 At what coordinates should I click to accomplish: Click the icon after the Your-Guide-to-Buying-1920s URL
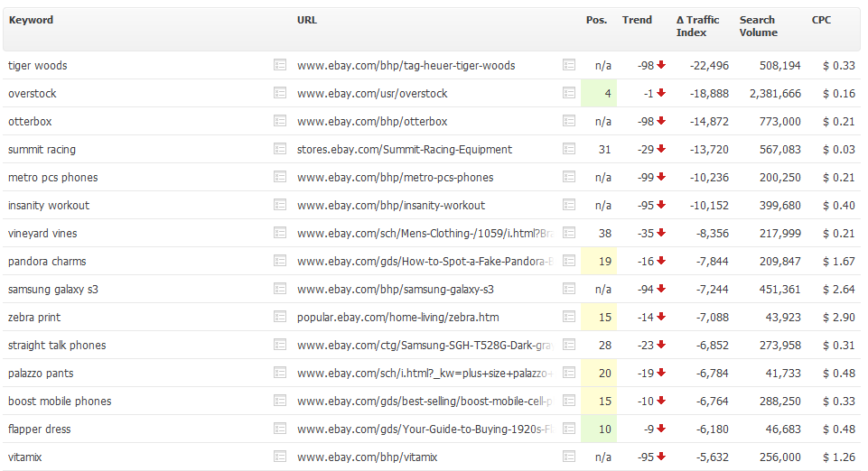pos(568,429)
